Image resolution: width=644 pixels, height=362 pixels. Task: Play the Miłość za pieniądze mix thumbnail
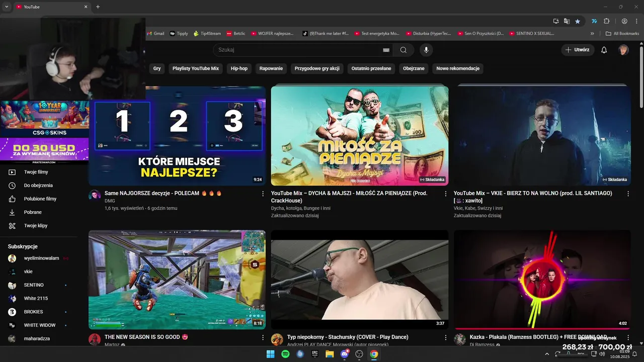[360, 136]
